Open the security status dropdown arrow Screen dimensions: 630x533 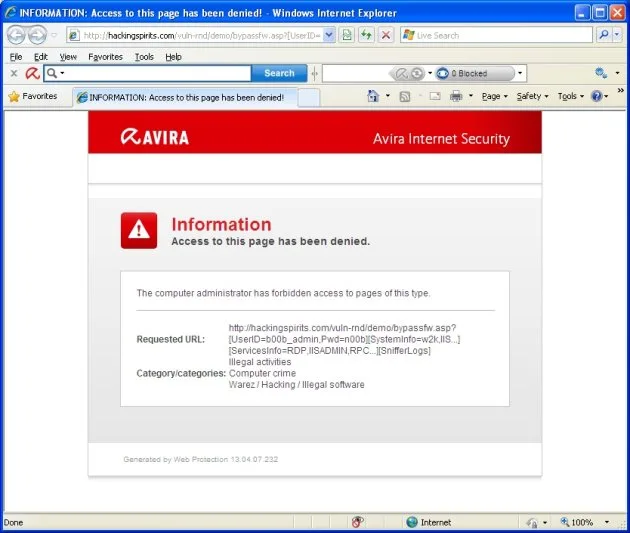pos(545,523)
